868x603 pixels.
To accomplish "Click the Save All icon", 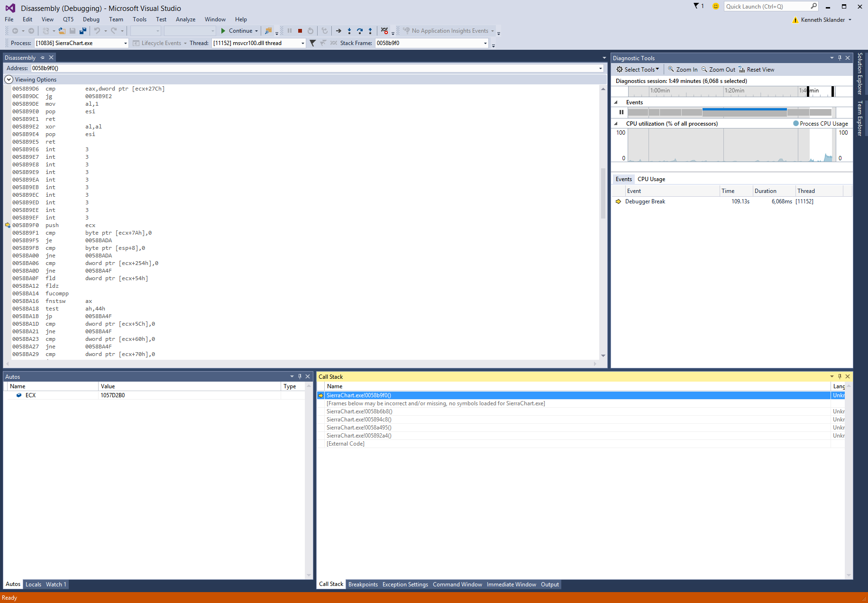I will click(83, 31).
